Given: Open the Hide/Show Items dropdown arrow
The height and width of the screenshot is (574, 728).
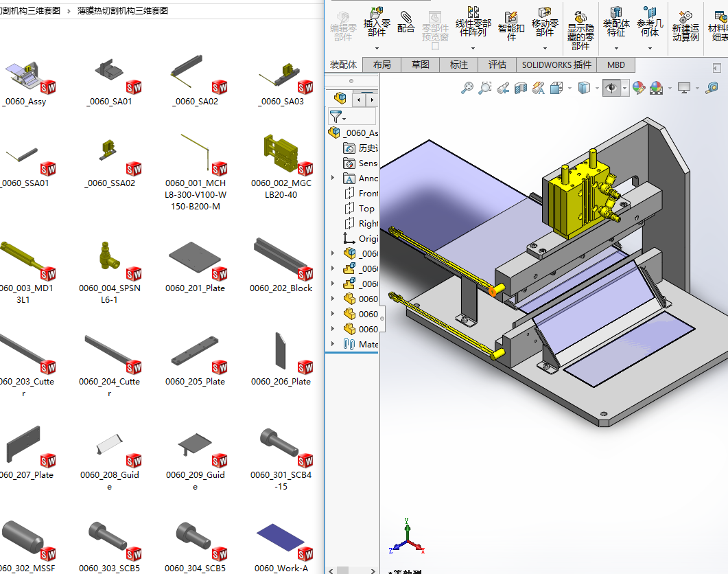Looking at the screenshot, I should (x=625, y=88).
